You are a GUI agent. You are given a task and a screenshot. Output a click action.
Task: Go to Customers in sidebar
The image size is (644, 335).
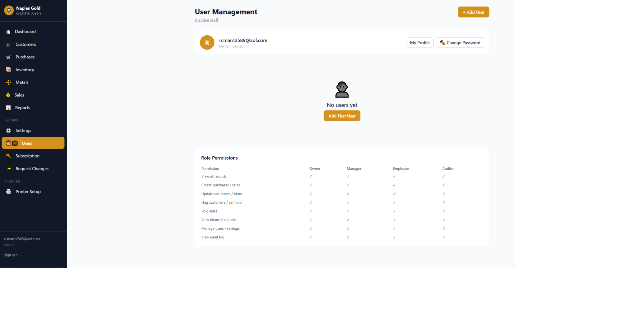pyautogui.click(x=33, y=44)
